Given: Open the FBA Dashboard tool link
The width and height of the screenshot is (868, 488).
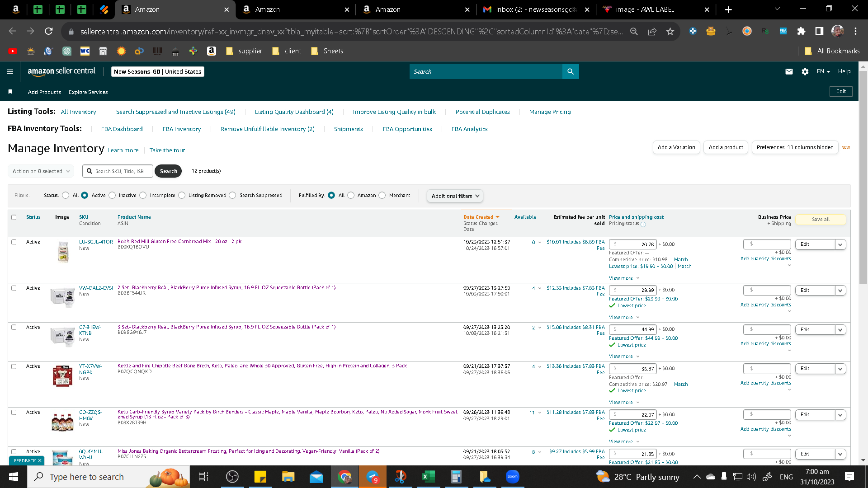Looking at the screenshot, I should [122, 129].
